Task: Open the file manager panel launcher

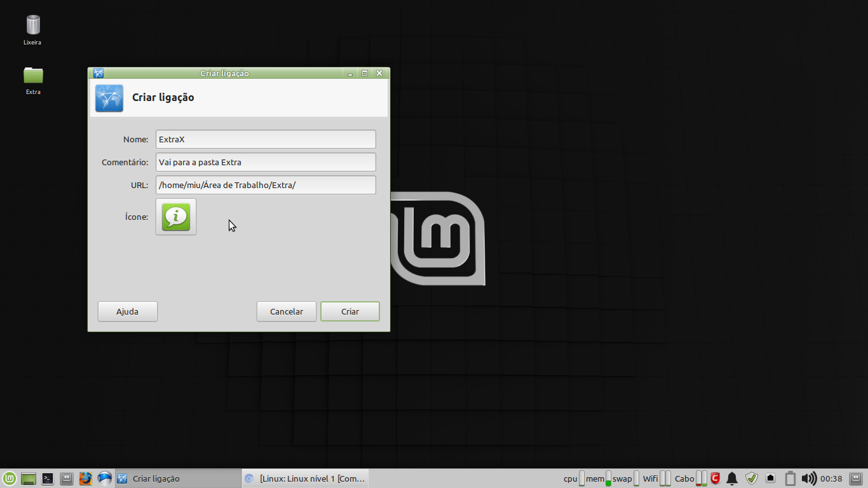Action: pos(67,478)
